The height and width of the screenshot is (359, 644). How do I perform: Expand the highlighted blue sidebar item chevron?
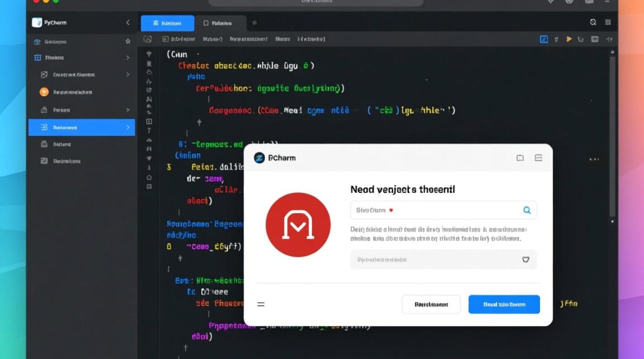tap(128, 127)
